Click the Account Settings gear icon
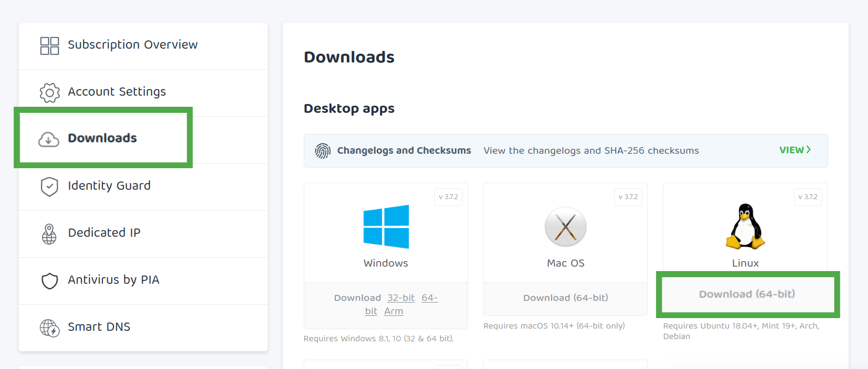The width and height of the screenshot is (868, 369). pyautogui.click(x=49, y=92)
